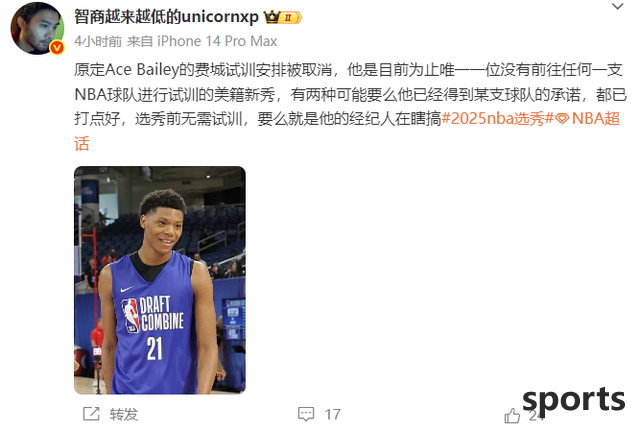640x431 pixels.
Task: Click the number 21 jersey in photo
Action: pyautogui.click(x=155, y=348)
